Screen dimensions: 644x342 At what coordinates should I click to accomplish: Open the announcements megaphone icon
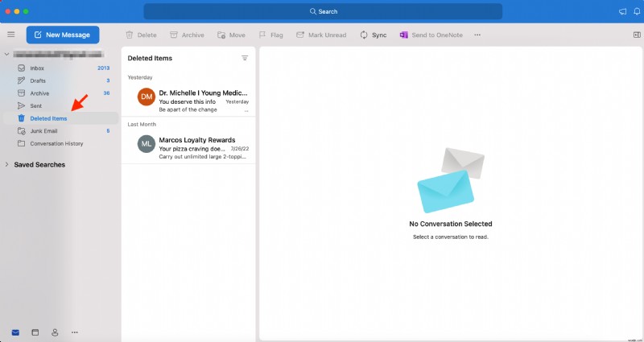pos(622,11)
